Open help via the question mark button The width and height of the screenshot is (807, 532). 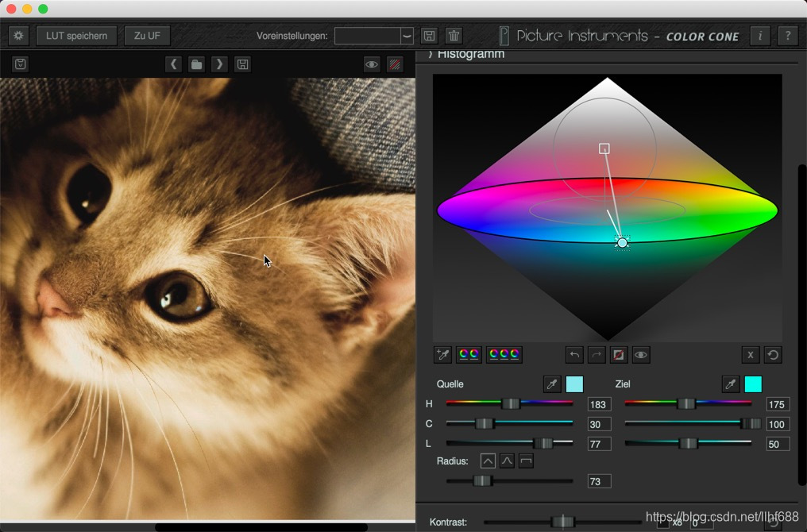click(787, 36)
